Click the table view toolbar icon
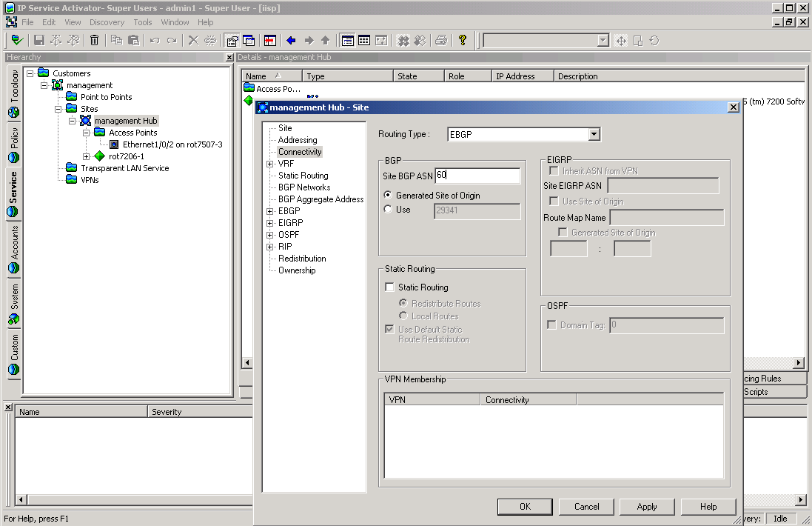 click(364, 41)
